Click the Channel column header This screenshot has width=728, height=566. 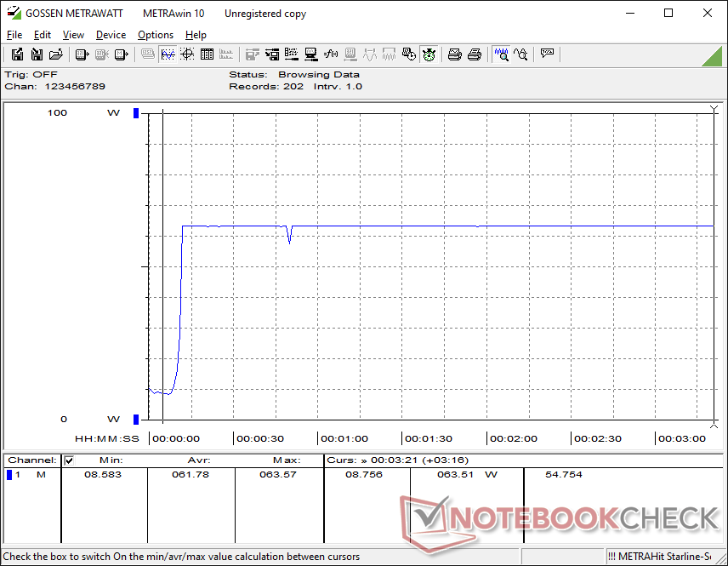[x=31, y=460]
